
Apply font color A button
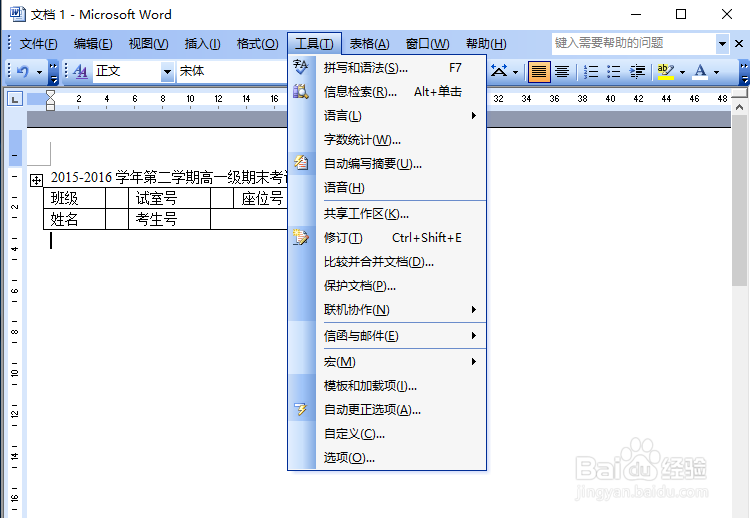tap(700, 72)
